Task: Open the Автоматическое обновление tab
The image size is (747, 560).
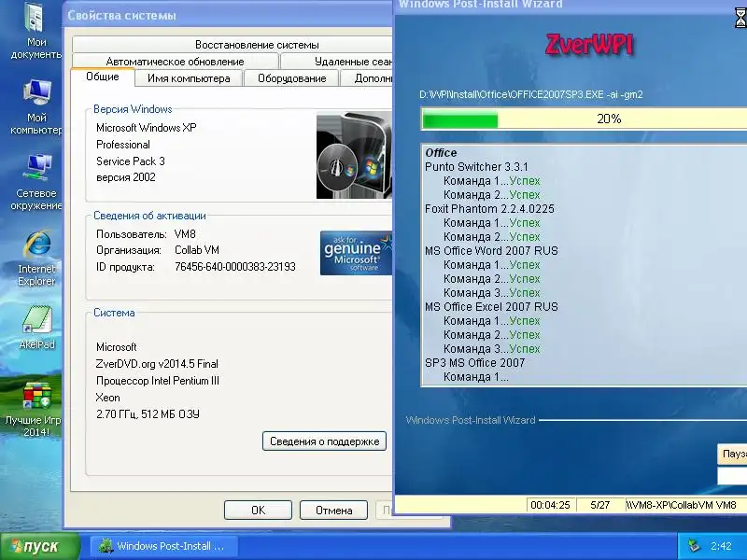Action: click(x=175, y=62)
